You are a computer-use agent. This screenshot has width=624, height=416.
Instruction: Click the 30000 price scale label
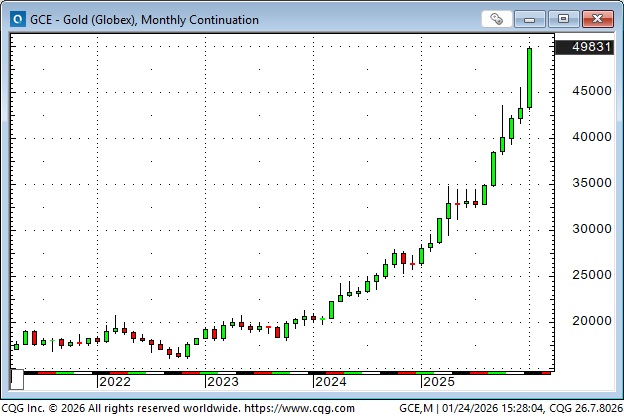coord(587,229)
